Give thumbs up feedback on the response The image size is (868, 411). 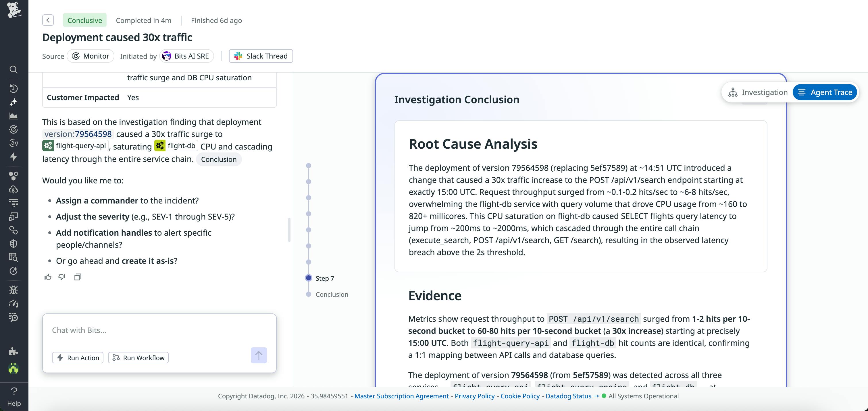click(47, 277)
